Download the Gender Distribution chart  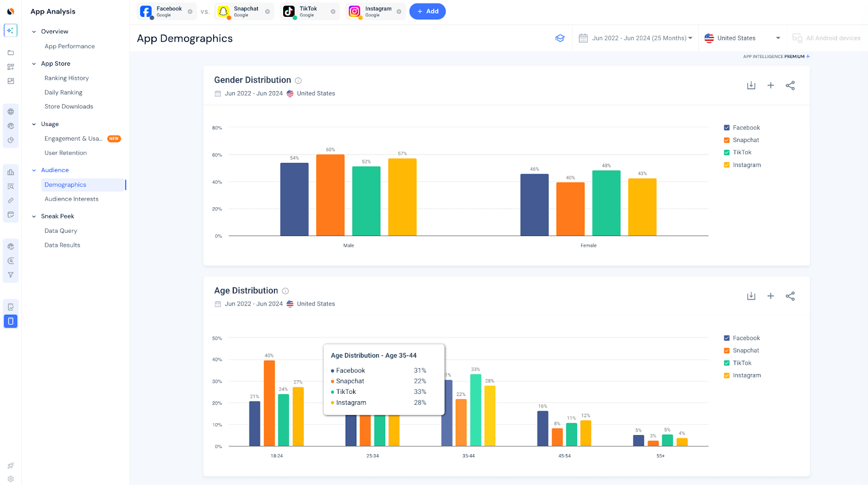(x=751, y=86)
